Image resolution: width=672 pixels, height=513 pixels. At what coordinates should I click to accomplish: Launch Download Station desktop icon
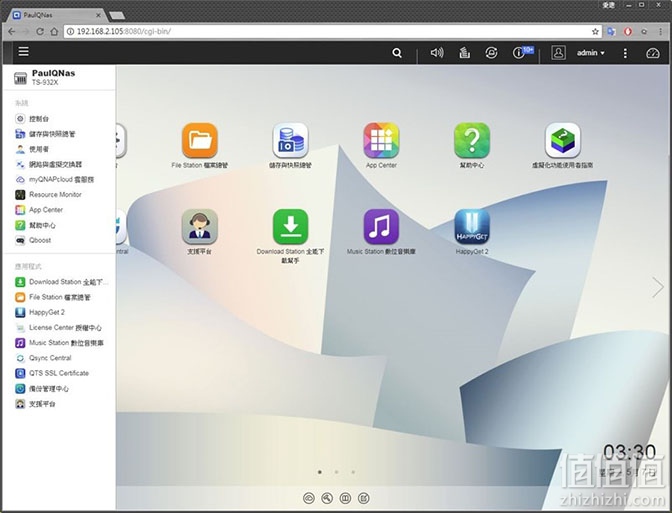[x=291, y=227]
